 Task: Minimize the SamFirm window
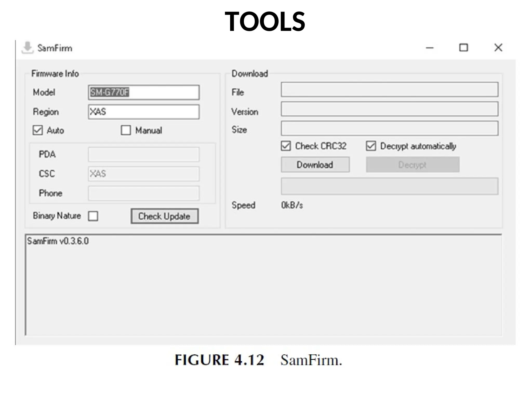(430, 48)
